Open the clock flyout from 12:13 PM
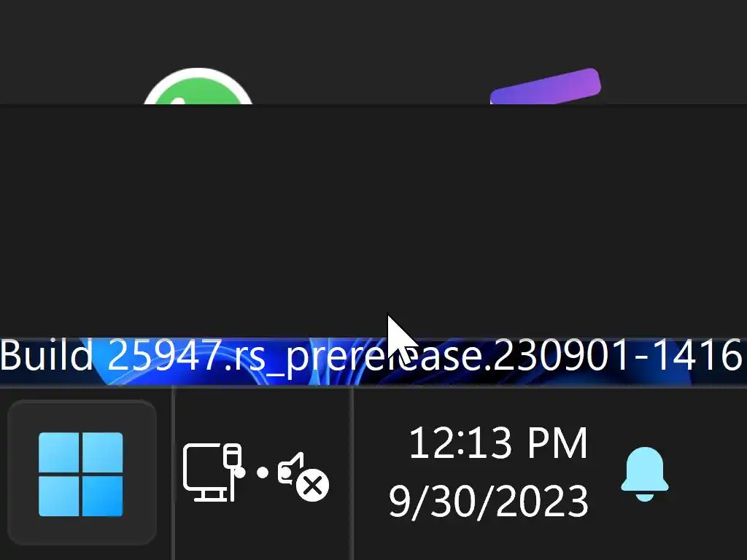 [x=498, y=443]
